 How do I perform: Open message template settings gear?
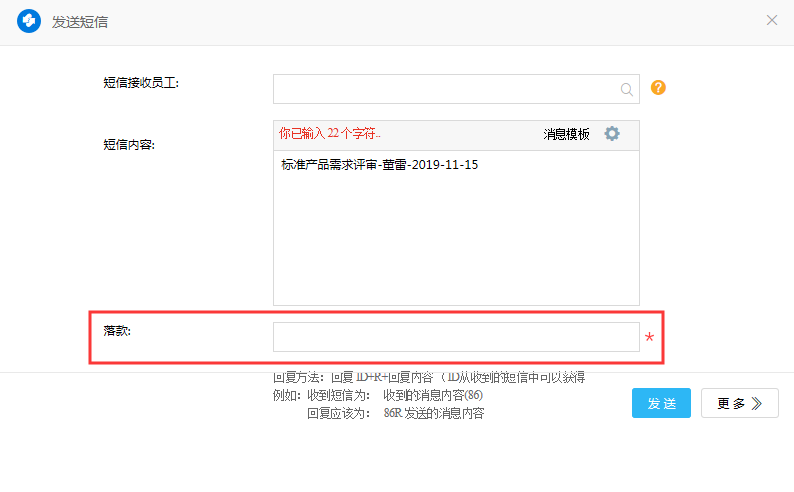coord(612,134)
